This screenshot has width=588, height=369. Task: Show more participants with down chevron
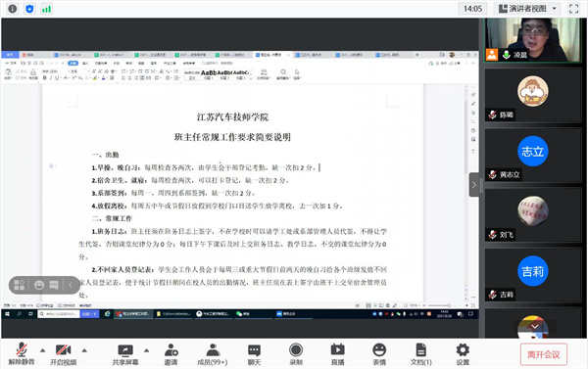coord(535,327)
